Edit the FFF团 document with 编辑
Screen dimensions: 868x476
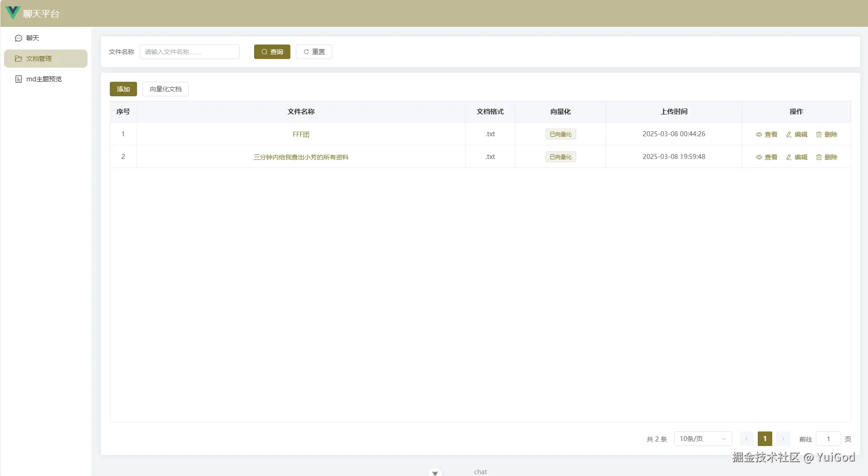pos(797,134)
